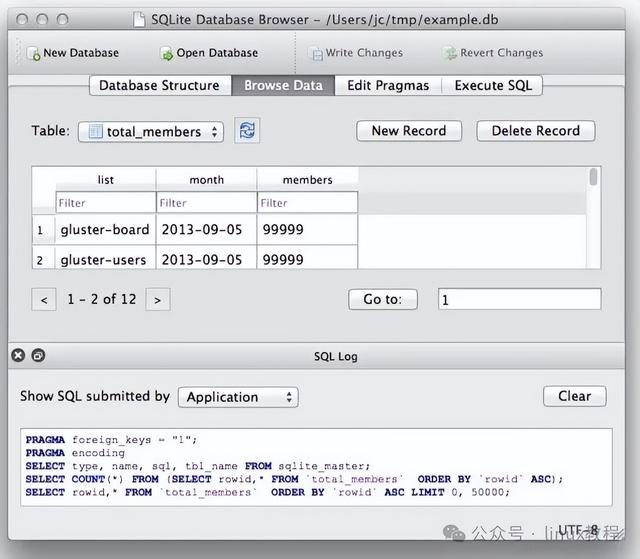Click the LIMIT 0, 50000 log line
The height and width of the screenshot is (559, 640).
pos(267,492)
